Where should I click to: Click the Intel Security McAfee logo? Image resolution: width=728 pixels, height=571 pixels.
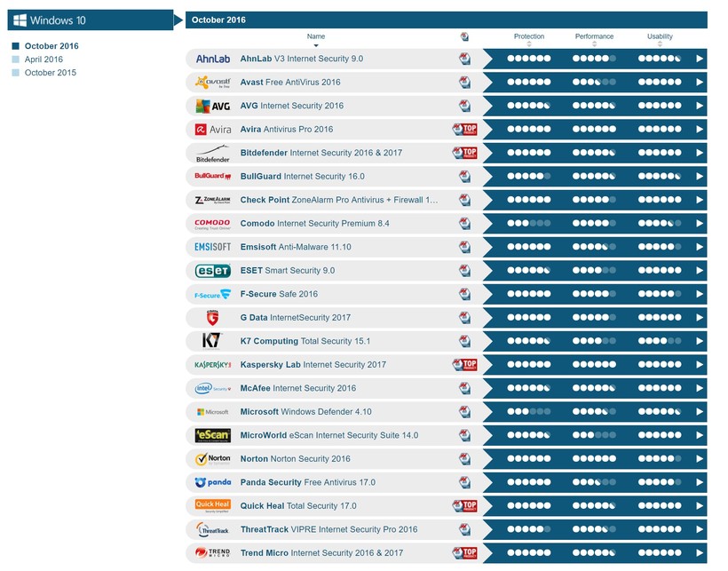(x=213, y=389)
